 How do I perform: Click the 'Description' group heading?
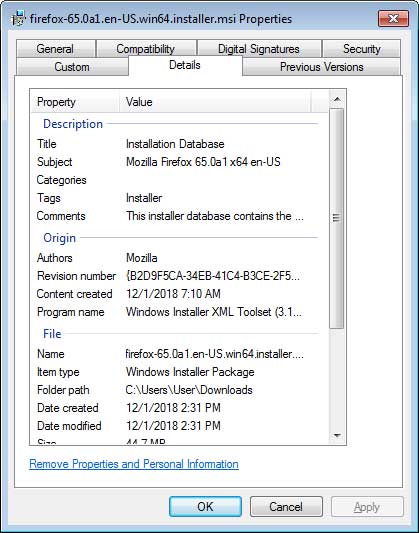pyautogui.click(x=73, y=124)
